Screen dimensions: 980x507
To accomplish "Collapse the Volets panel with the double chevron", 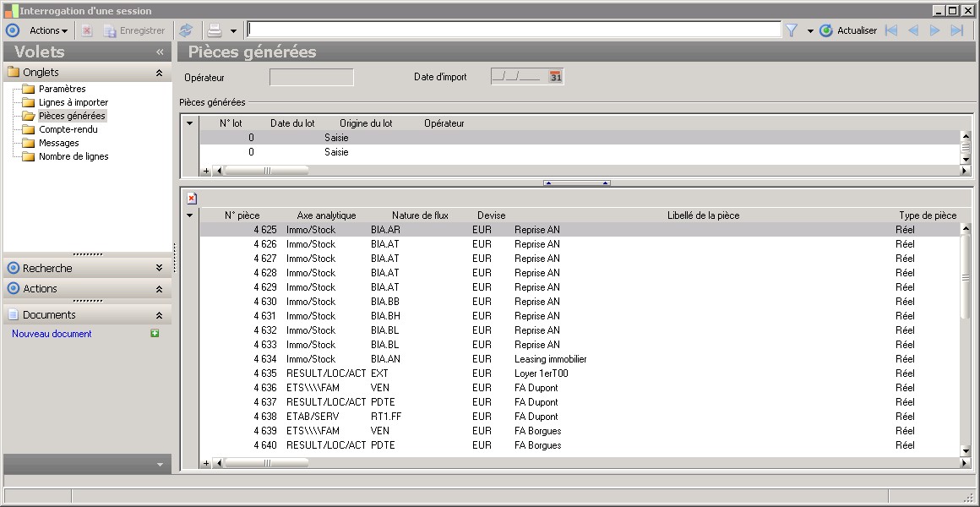I will (x=160, y=52).
